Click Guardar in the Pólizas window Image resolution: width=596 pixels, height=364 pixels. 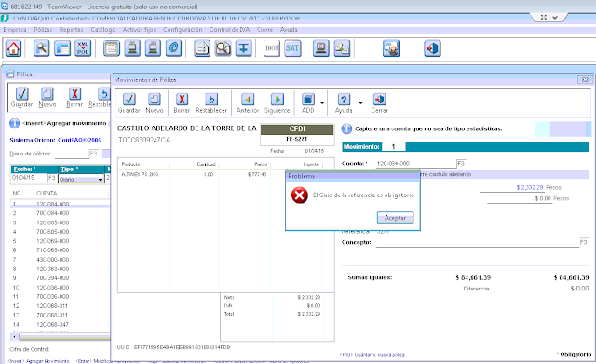(21, 97)
